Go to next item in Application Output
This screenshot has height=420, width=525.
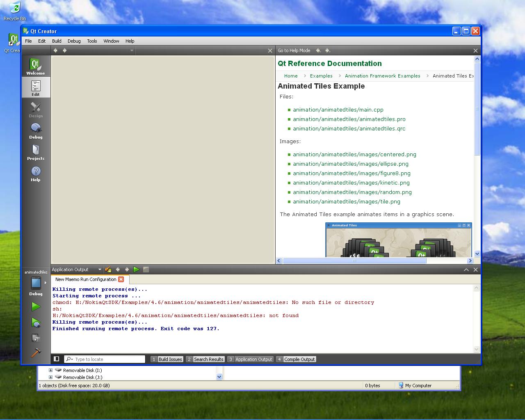(127, 269)
